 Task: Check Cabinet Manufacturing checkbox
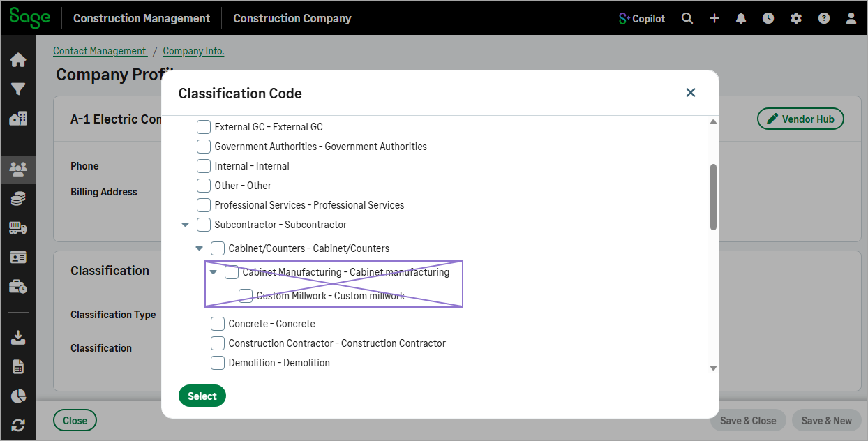pos(232,272)
